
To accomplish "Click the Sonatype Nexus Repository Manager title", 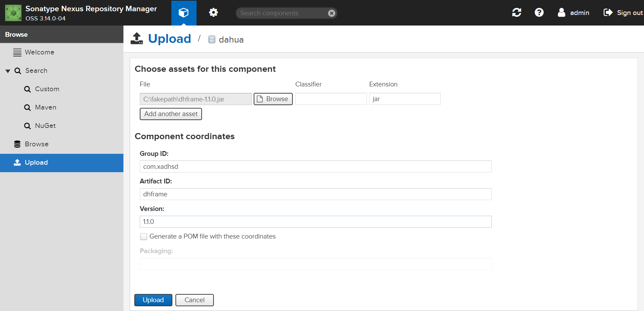I will click(x=91, y=9).
